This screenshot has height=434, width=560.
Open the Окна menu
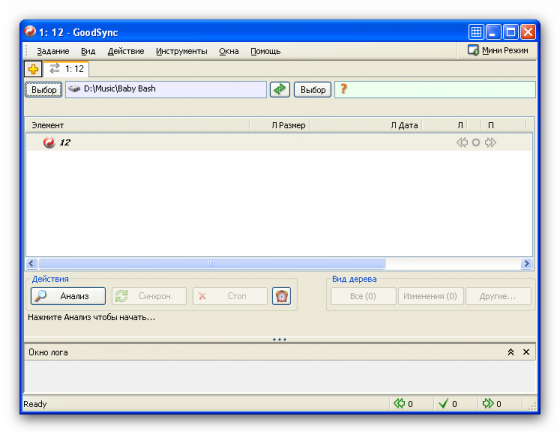pos(229,51)
